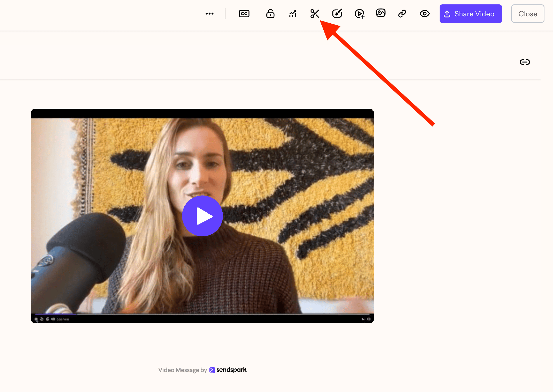The height and width of the screenshot is (392, 553).
Task: Play the video with the purple play button
Action: click(x=202, y=216)
